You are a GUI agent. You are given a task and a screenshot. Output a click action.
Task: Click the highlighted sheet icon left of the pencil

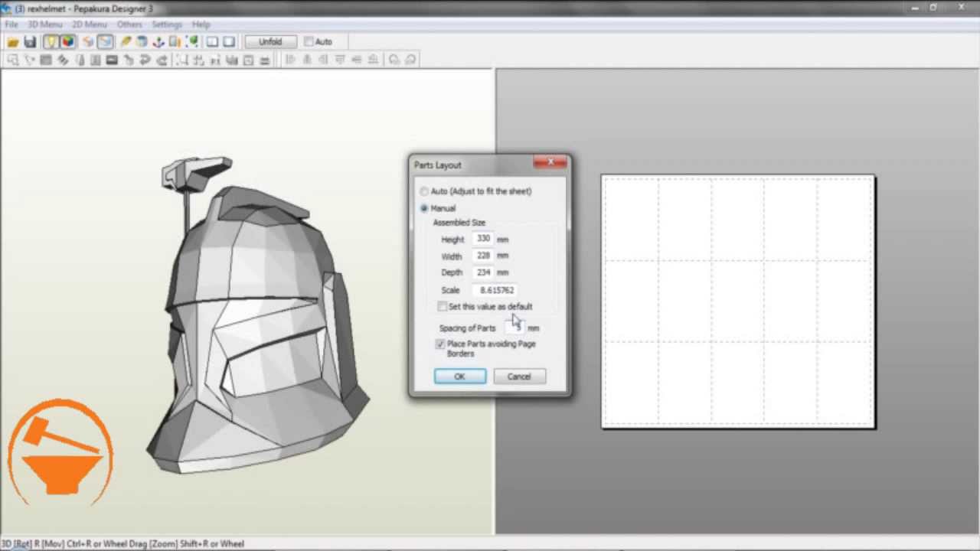point(105,42)
